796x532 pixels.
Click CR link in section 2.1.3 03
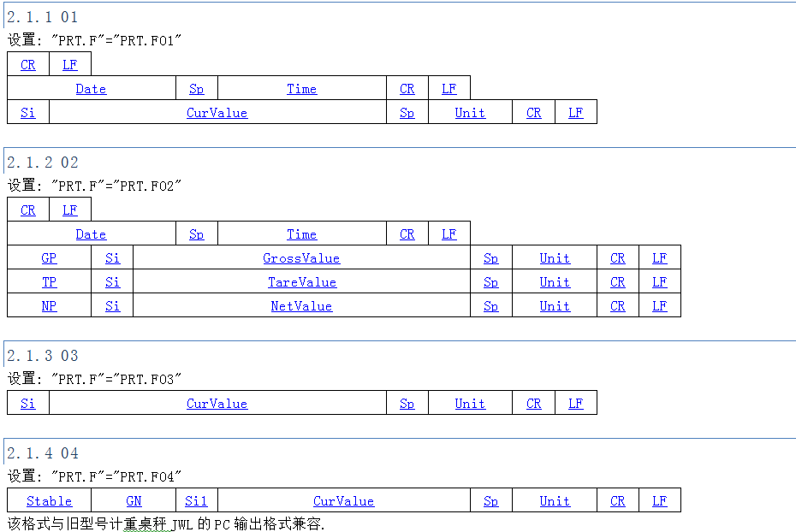click(533, 403)
